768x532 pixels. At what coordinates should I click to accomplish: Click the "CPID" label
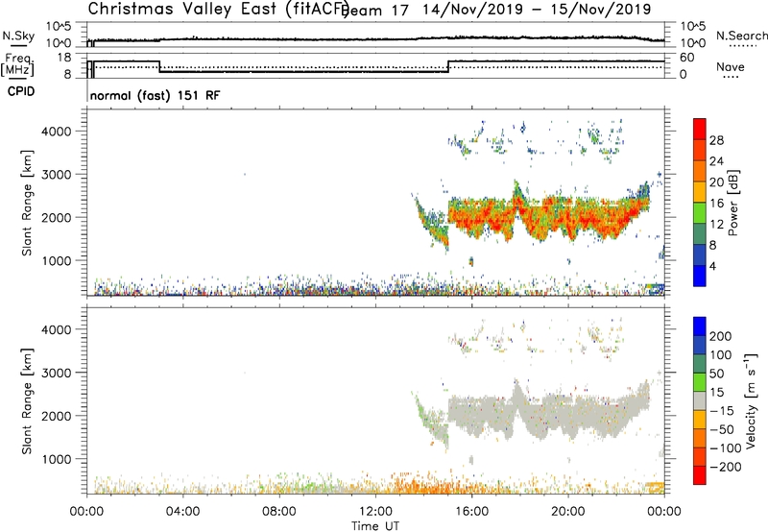(x=21, y=91)
